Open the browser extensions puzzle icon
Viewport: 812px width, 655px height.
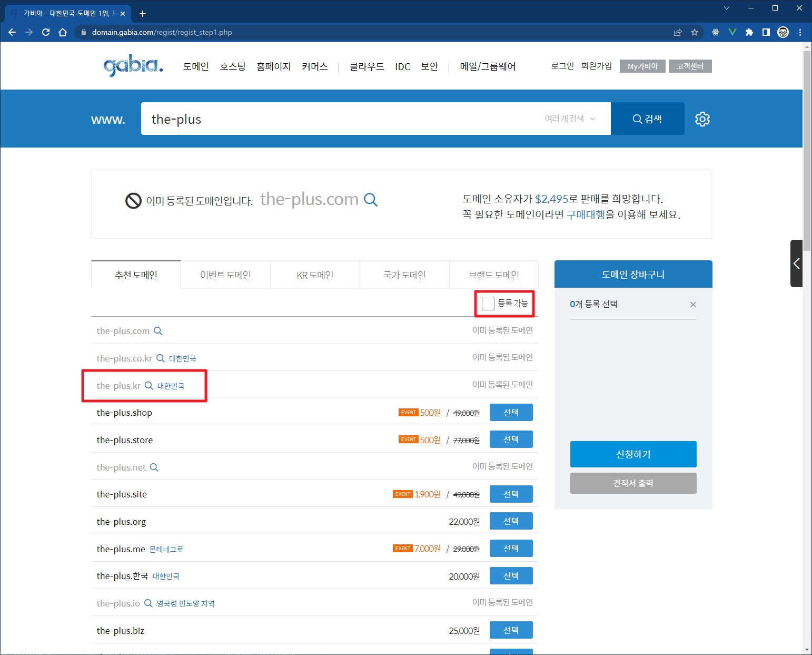coord(749,32)
